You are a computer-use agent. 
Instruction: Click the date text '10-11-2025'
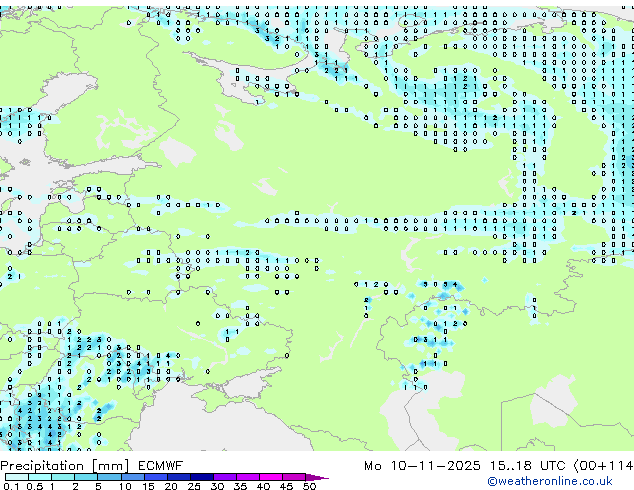pos(435,466)
